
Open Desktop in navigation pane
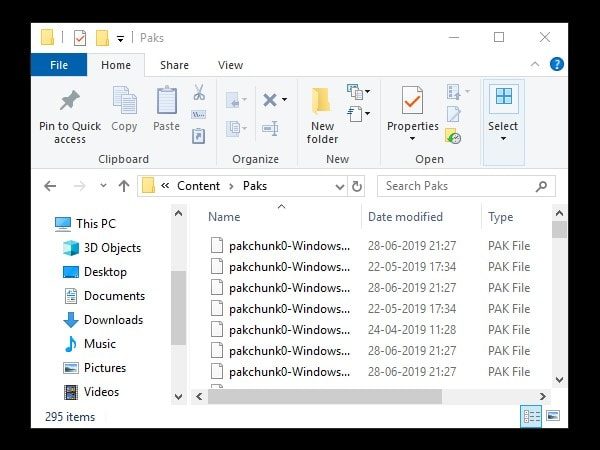(95, 272)
